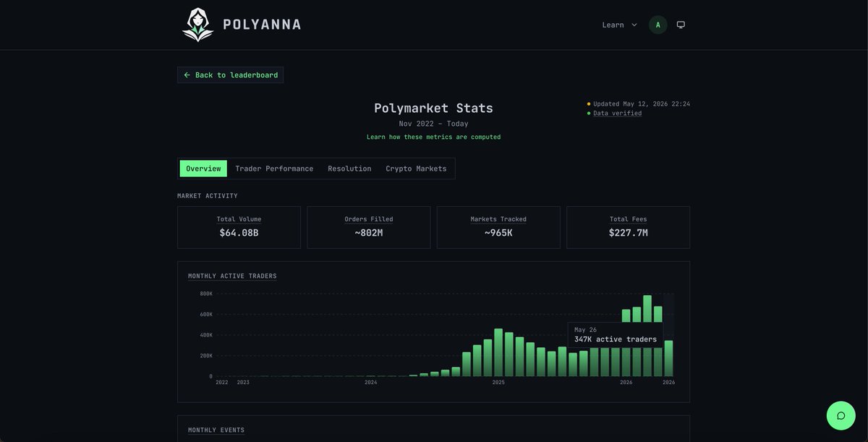Image resolution: width=868 pixels, height=442 pixels.
Task: Click the 'Nov 2022 – Today' subtitle
Action: [x=433, y=124]
